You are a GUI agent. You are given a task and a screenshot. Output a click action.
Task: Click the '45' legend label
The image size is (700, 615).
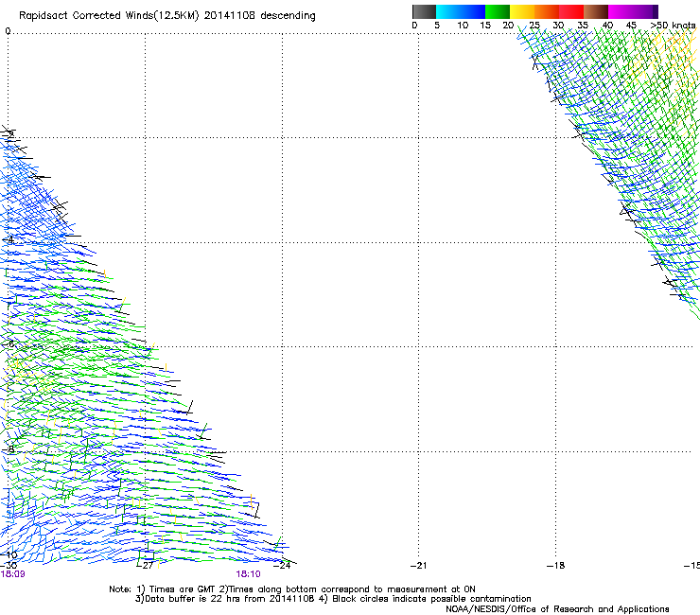(631, 26)
